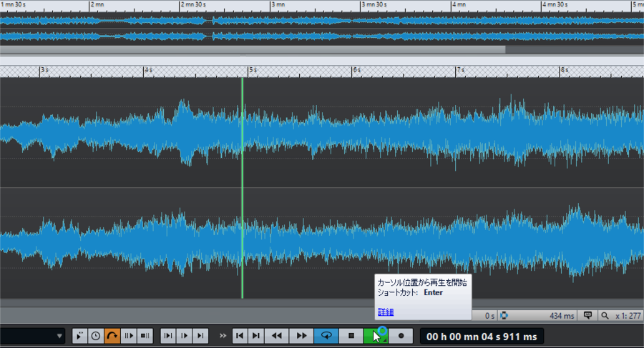Click the 3 s mark on main time ruler
This screenshot has width=644, height=348.
(45, 70)
